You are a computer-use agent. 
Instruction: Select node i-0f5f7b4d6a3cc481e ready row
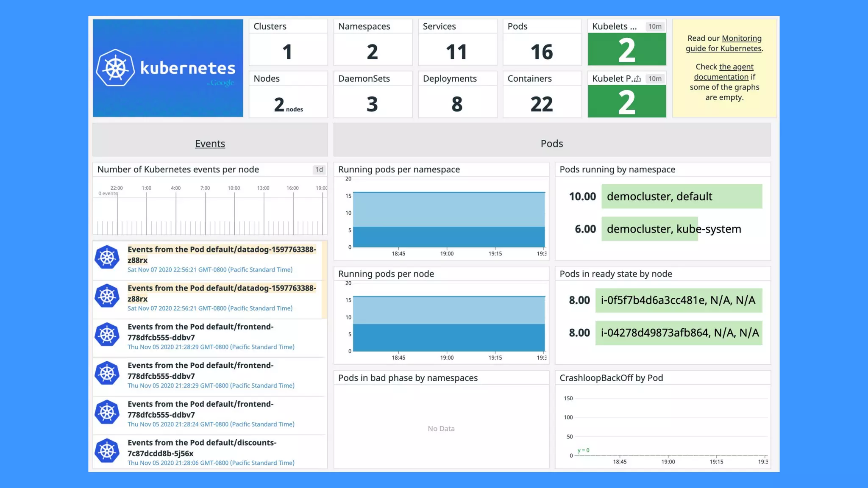tap(678, 300)
